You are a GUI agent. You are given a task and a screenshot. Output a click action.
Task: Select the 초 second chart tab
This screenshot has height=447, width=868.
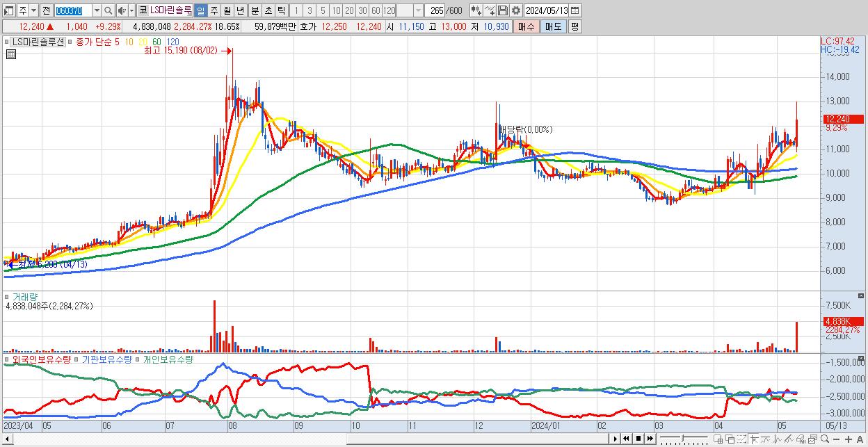click(268, 11)
